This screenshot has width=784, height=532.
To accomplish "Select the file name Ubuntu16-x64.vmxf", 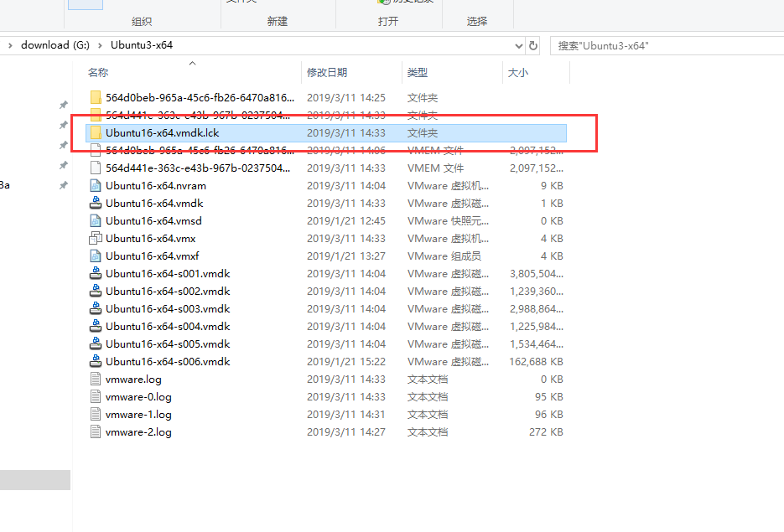I will [153, 256].
